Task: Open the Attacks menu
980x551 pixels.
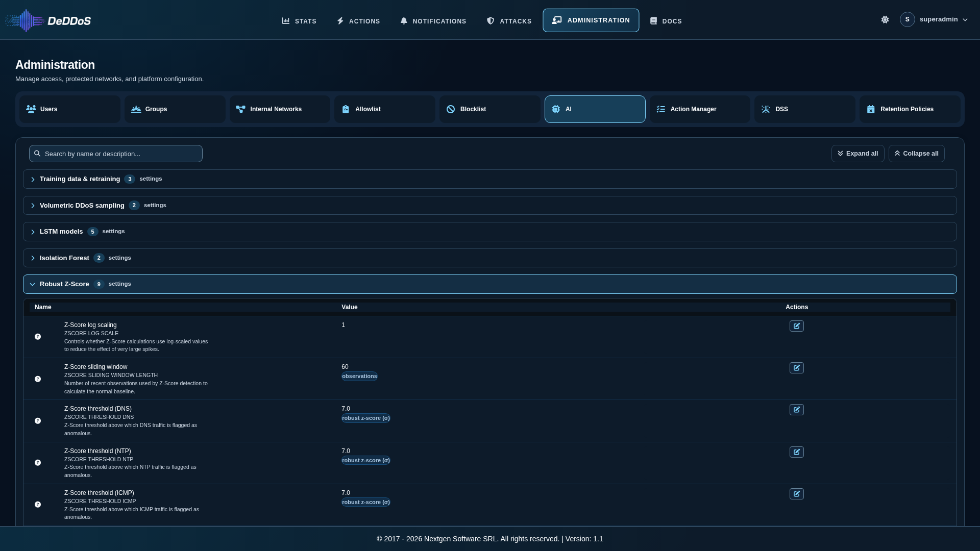Action: pos(509,21)
